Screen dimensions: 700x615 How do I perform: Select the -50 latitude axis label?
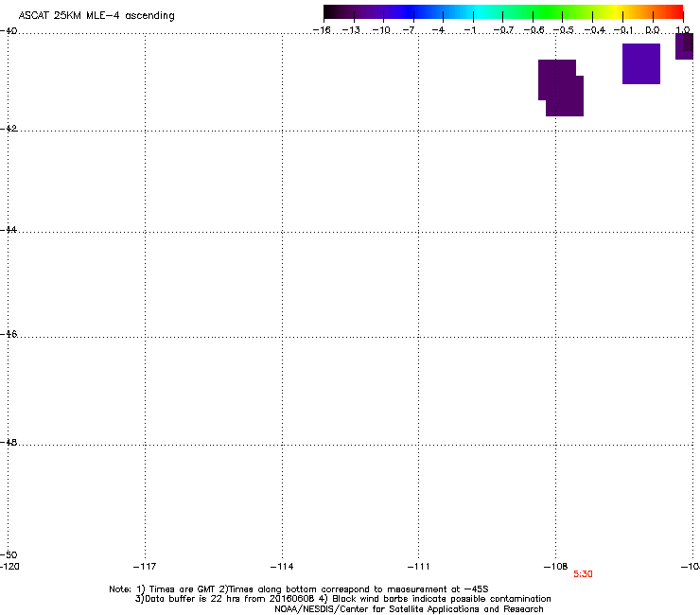click(9, 554)
